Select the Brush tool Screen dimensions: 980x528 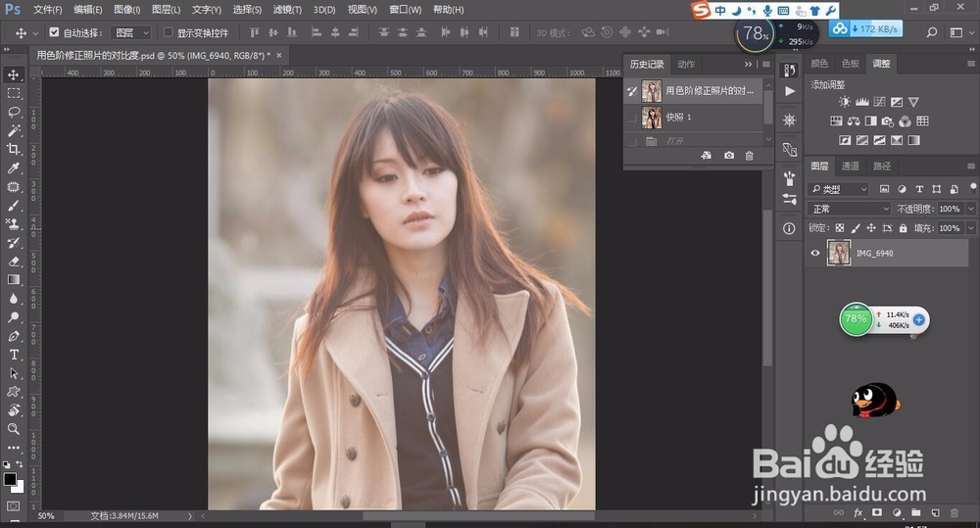(13, 206)
